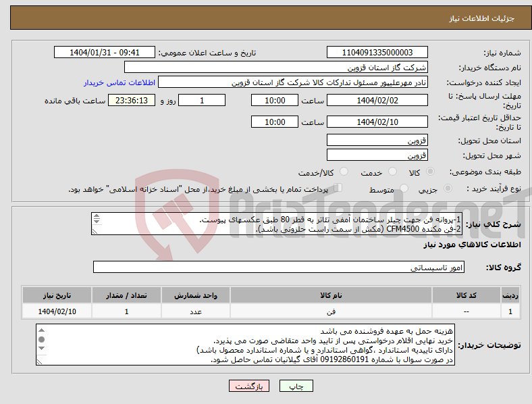Click the اطلاعات کالاهای مورد نیاز section title
532x404 pixels.
pos(472,245)
